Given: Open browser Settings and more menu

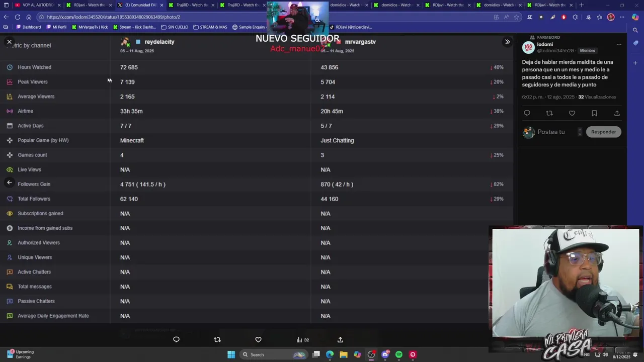Looking at the screenshot, I should pyautogui.click(x=622, y=17).
